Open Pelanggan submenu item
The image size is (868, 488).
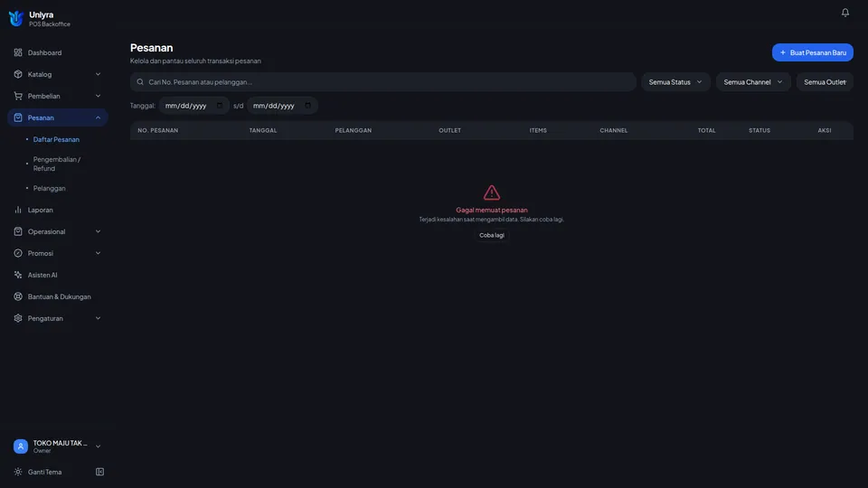(49, 188)
